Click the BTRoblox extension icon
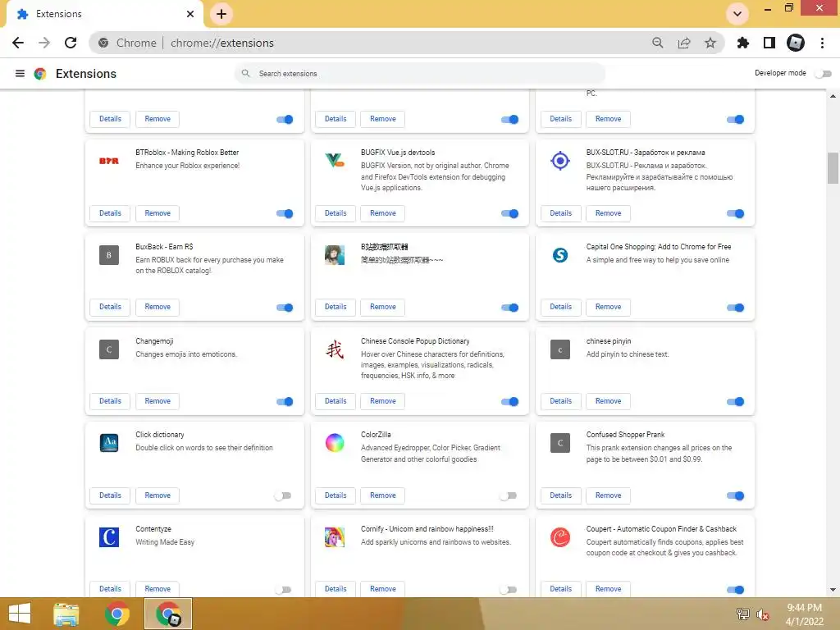 point(109,161)
